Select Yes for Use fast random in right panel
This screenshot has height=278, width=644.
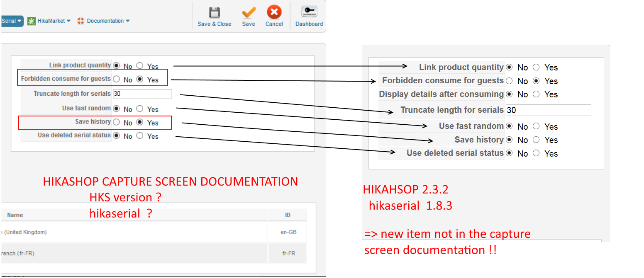click(536, 126)
